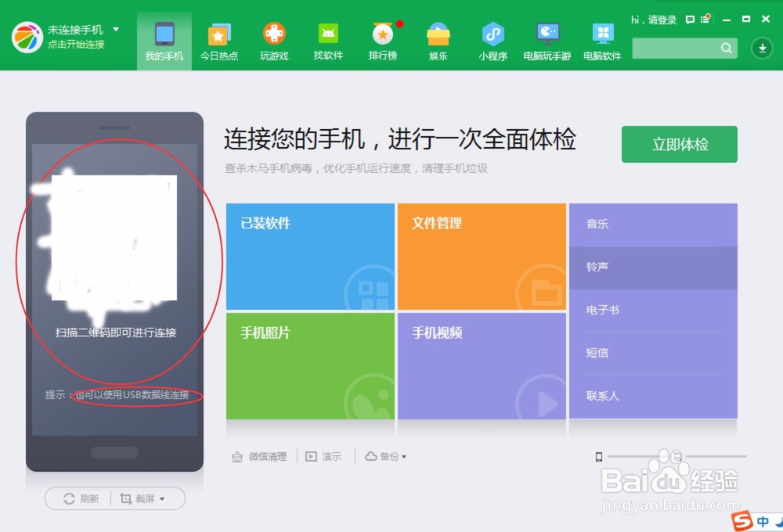Open the 找软件 tab
Screen dimensions: 783x532
[x=328, y=41]
